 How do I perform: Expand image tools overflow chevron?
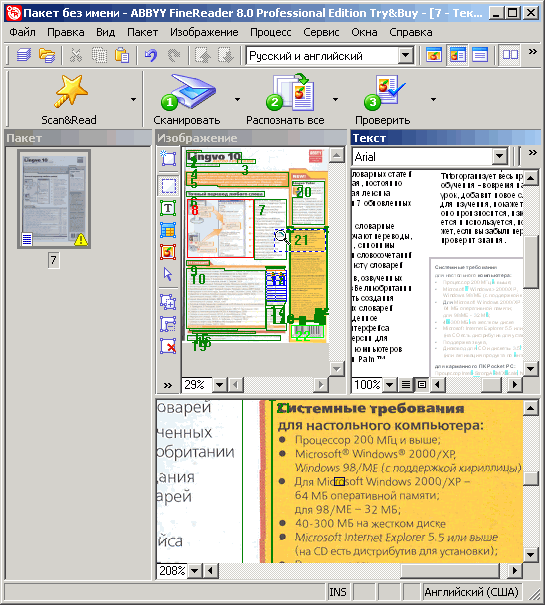(168, 385)
